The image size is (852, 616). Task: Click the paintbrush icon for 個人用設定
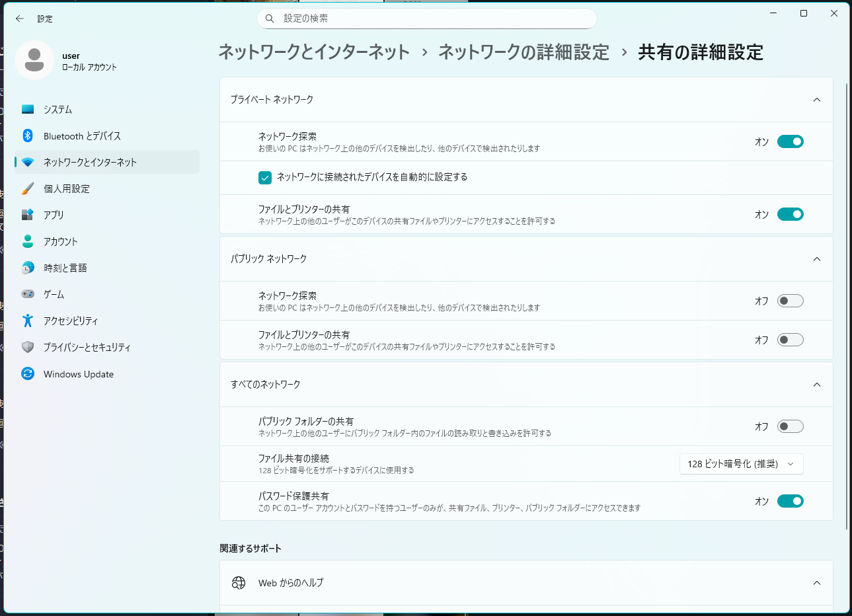click(x=28, y=188)
